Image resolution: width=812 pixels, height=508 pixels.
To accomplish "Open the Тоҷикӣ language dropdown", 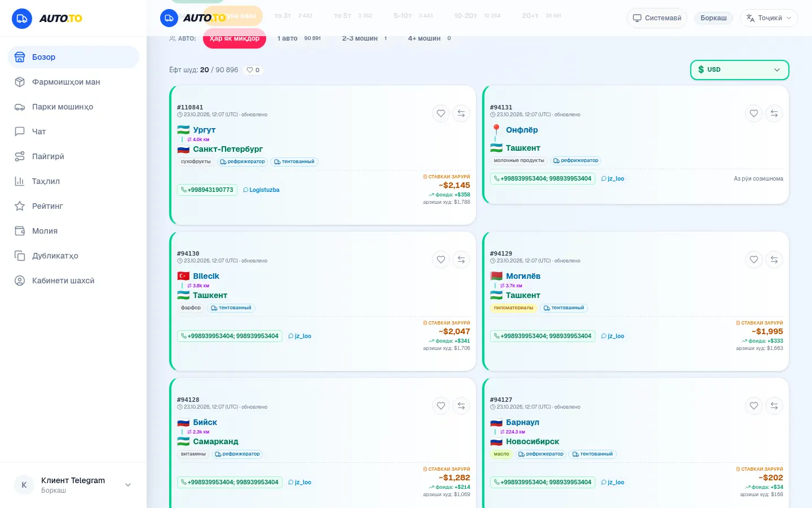I will (769, 18).
